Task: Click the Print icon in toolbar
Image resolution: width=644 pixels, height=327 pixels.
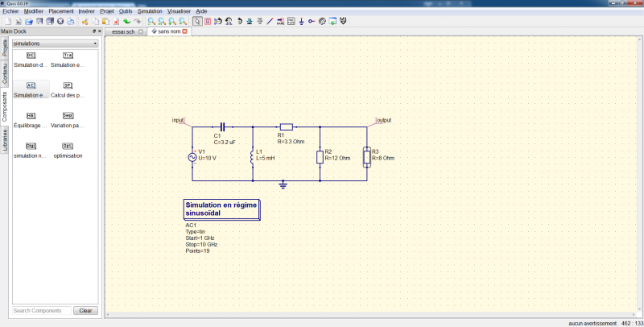Action: click(71, 22)
